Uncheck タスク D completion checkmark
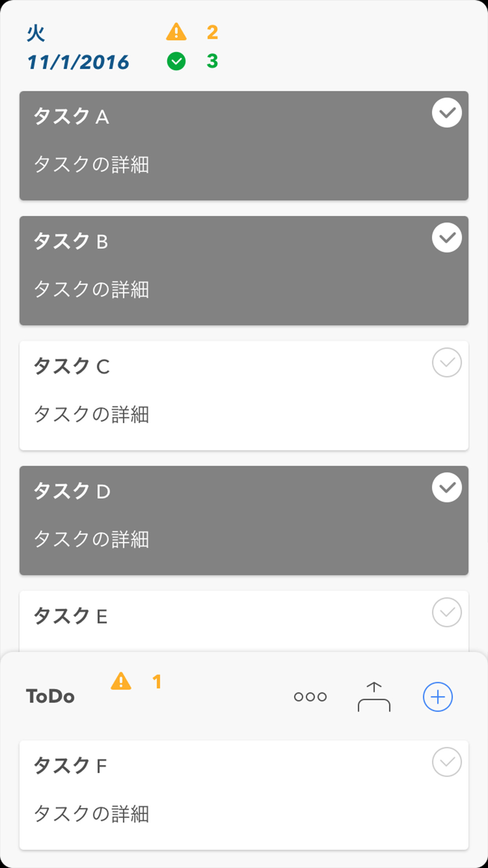Image resolution: width=488 pixels, height=868 pixels. click(447, 487)
